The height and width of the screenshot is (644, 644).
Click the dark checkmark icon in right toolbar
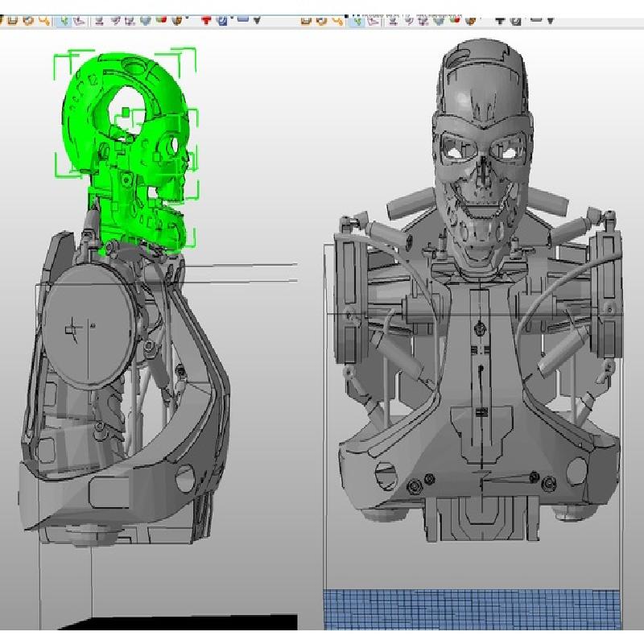[x=516, y=22]
